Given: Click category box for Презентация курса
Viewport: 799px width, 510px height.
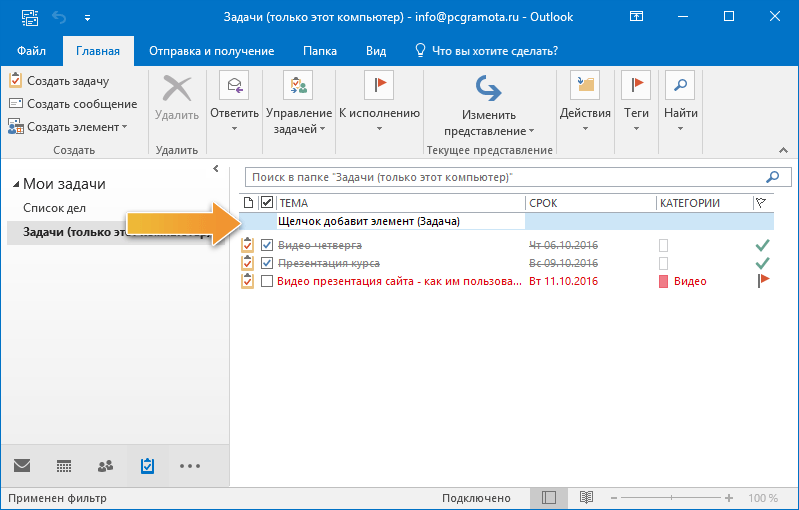Looking at the screenshot, I should pos(663,263).
